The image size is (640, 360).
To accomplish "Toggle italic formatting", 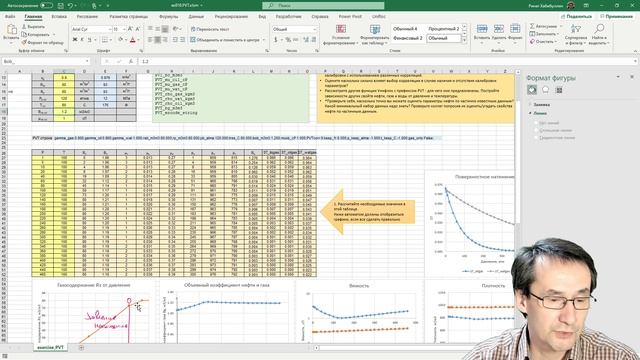I will click(82, 40).
